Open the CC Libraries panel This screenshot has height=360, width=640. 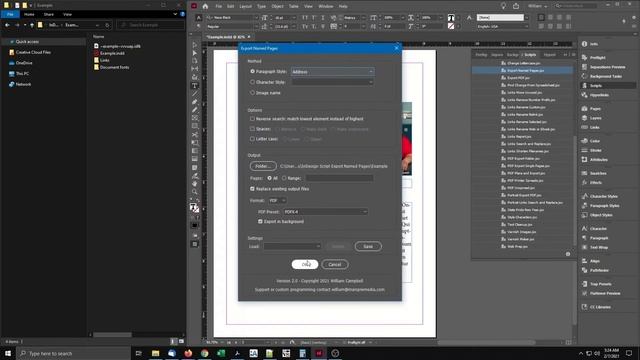click(x=600, y=307)
